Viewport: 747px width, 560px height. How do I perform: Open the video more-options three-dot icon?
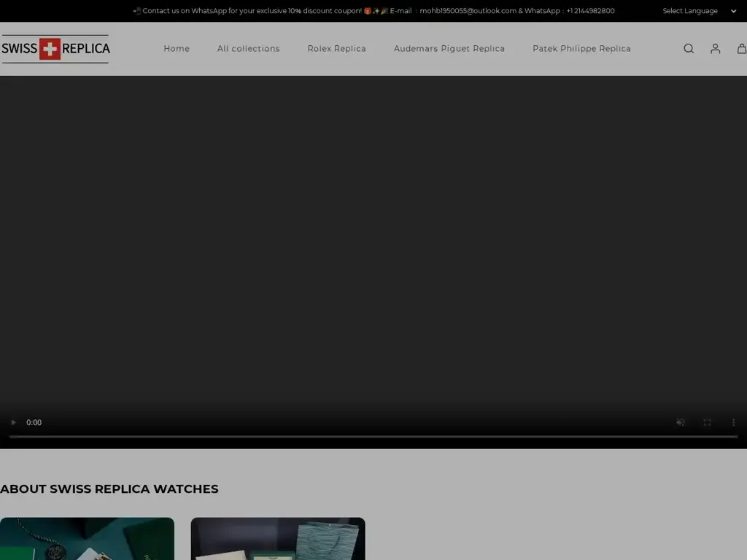click(x=733, y=422)
